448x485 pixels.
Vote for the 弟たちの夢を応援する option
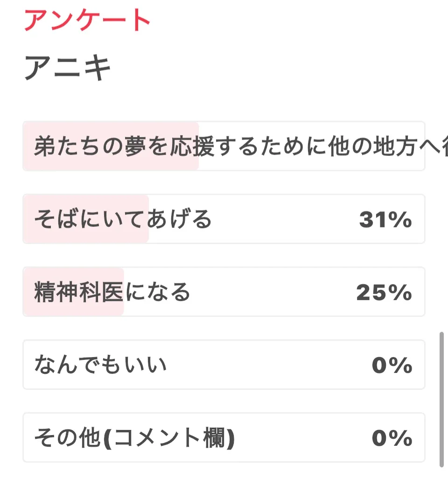224,146
